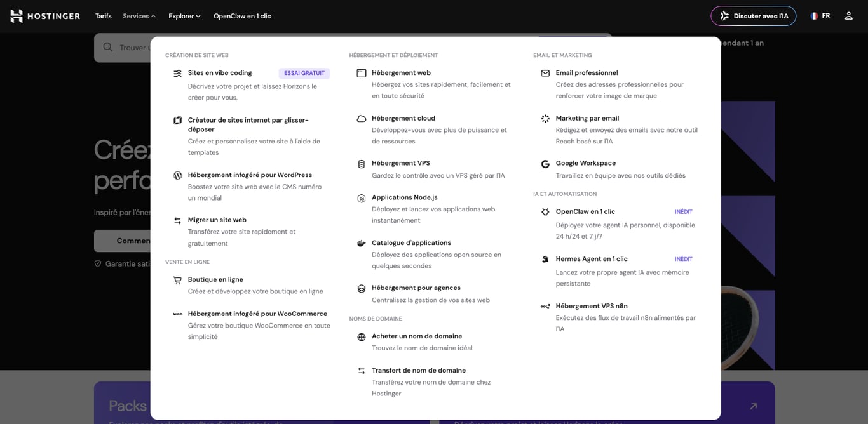Open Hébergement cloud link
Image resolution: width=868 pixels, height=424 pixels.
click(403, 118)
